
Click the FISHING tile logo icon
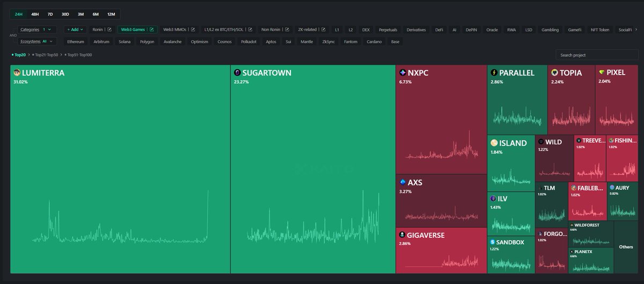pyautogui.click(x=611, y=140)
